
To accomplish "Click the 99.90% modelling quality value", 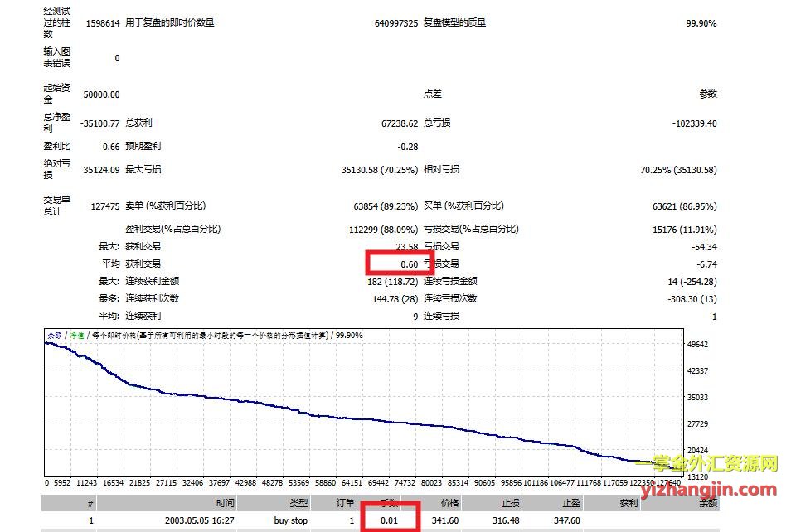I will [x=701, y=23].
